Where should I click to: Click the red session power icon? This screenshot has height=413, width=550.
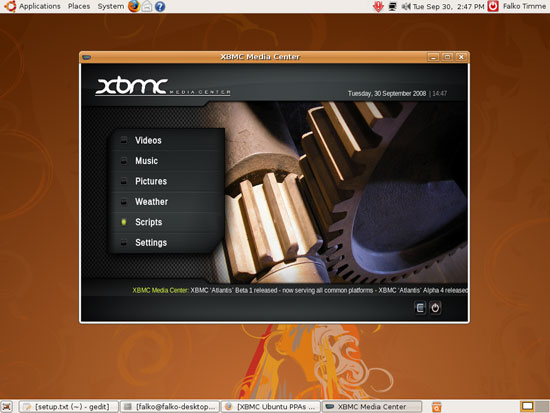[493, 6]
